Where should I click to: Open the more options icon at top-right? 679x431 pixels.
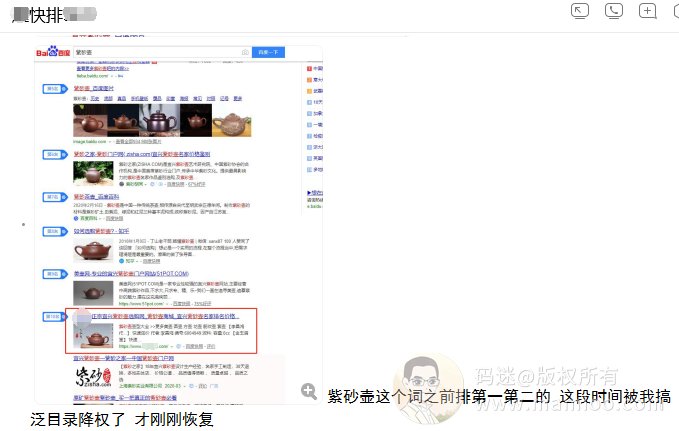(x=677, y=11)
